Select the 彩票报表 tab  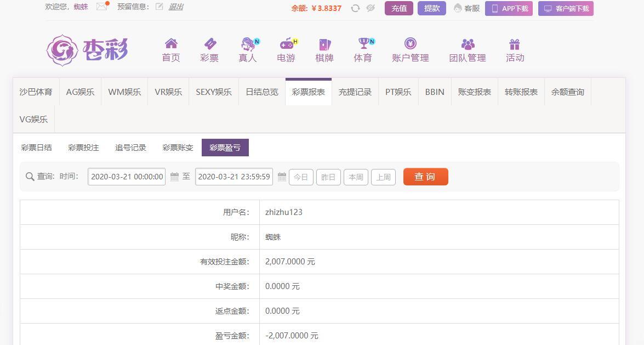coord(309,92)
